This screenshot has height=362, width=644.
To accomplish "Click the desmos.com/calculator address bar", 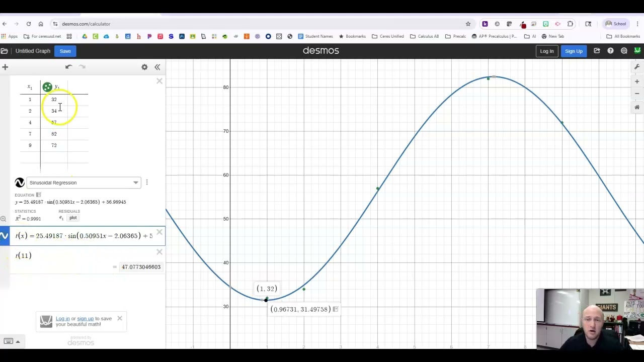I will [x=262, y=24].
